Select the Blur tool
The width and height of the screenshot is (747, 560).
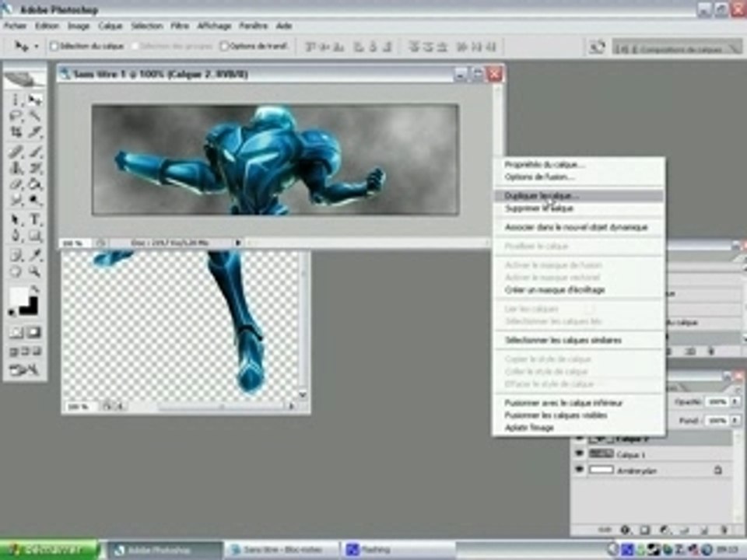[16, 201]
